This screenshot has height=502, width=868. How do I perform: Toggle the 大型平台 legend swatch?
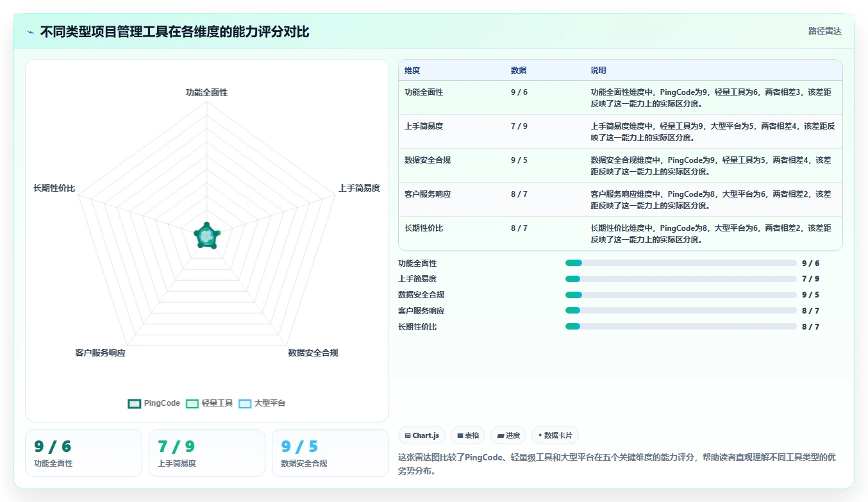(x=245, y=404)
